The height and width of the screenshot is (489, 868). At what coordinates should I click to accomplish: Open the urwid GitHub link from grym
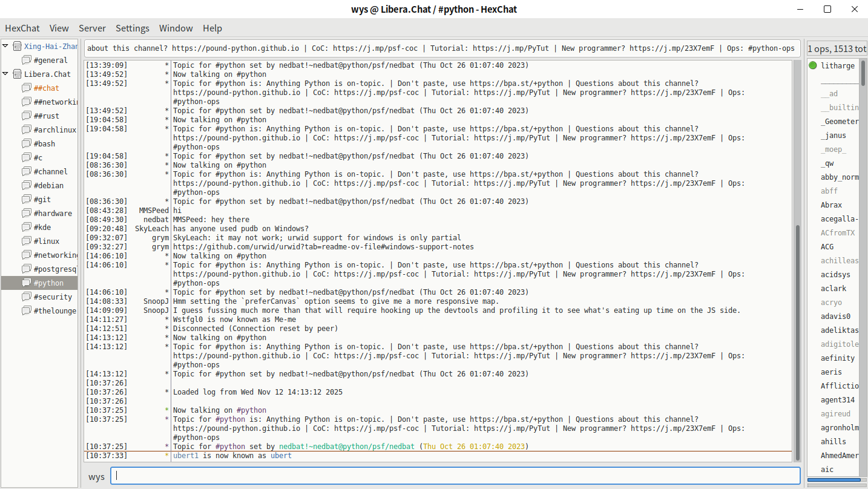coord(323,247)
